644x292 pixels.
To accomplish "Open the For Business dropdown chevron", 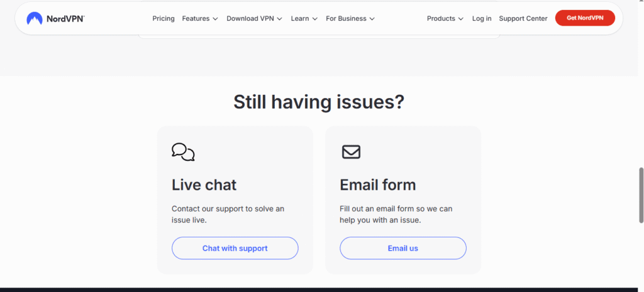I will coord(372,19).
